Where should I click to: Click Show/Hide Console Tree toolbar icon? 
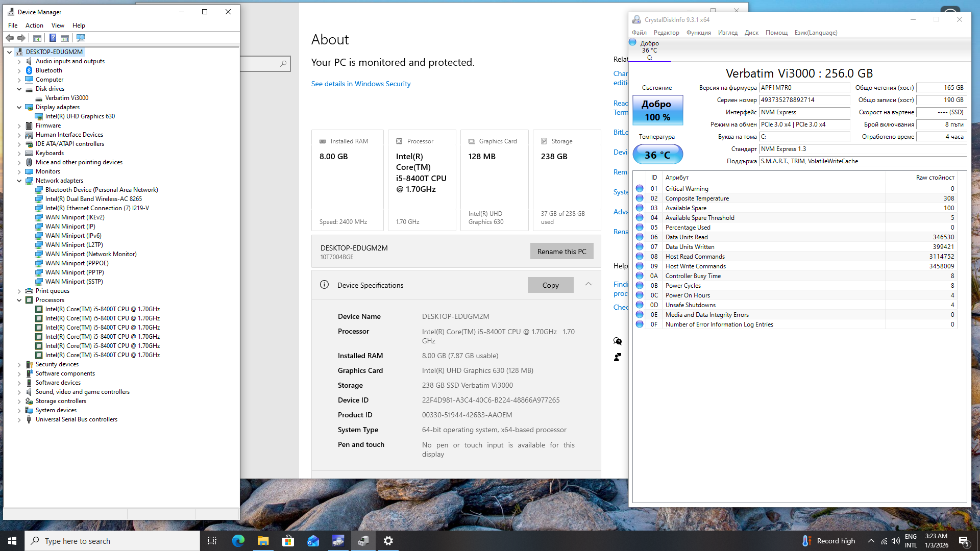[x=37, y=38]
